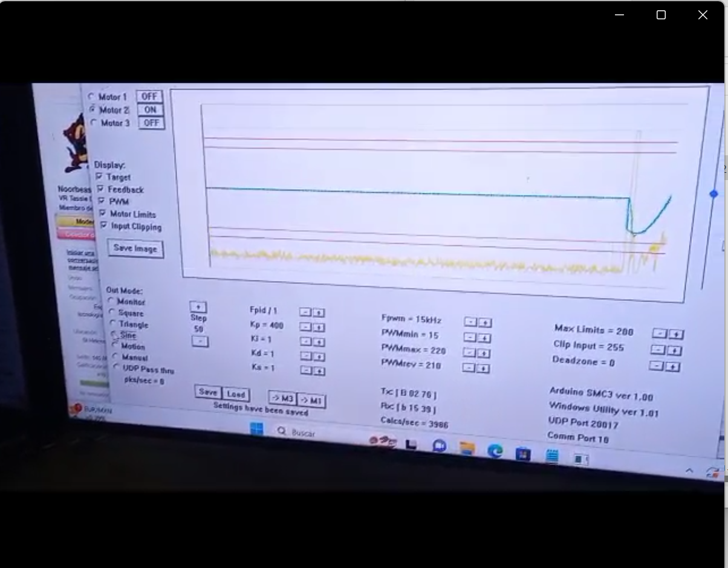
Task: Increase Fpid with the plus button
Action: point(319,313)
